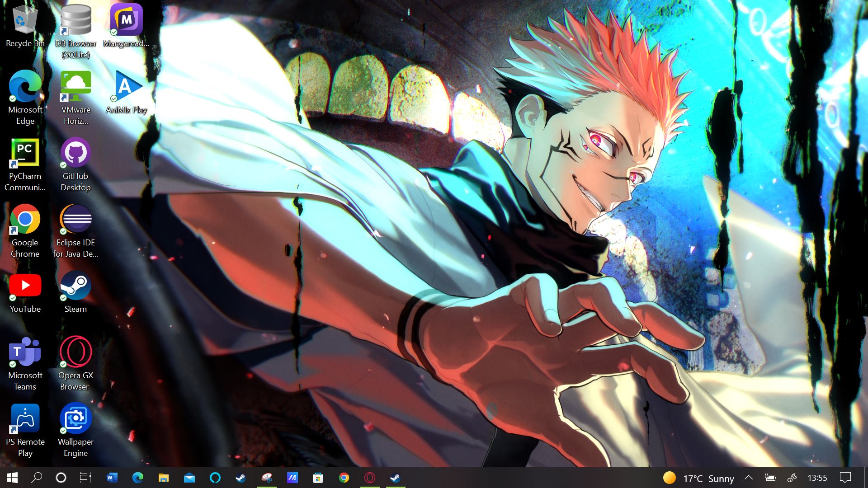Viewport: 868px width, 488px height.
Task: Open the Action Center notifications icon
Action: point(845,478)
